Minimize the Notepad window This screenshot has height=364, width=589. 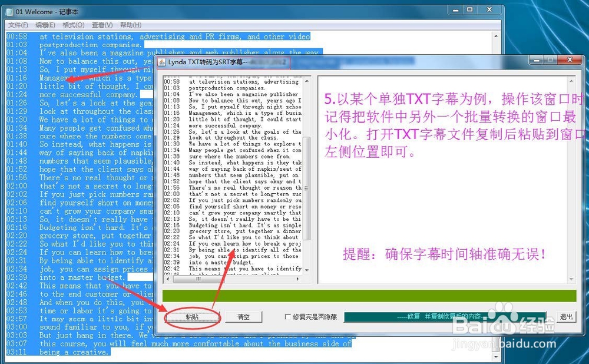click(x=456, y=10)
